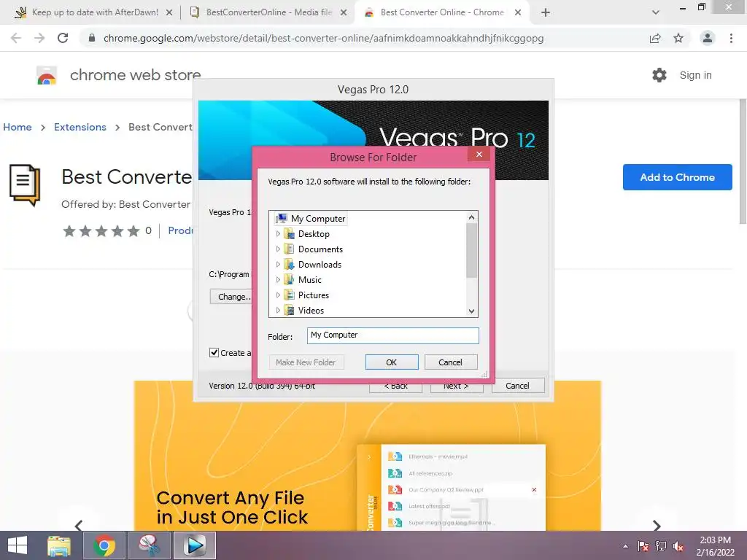Screen dimensions: 747x560
Task: Open a new browser tab
Action: (546, 12)
